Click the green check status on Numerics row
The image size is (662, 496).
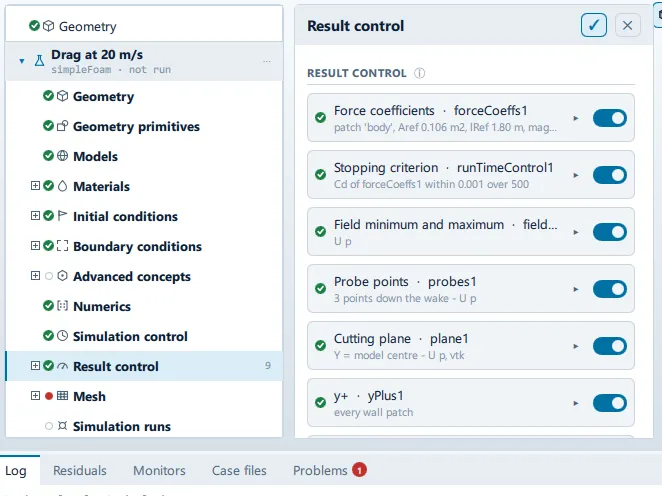[x=49, y=306]
